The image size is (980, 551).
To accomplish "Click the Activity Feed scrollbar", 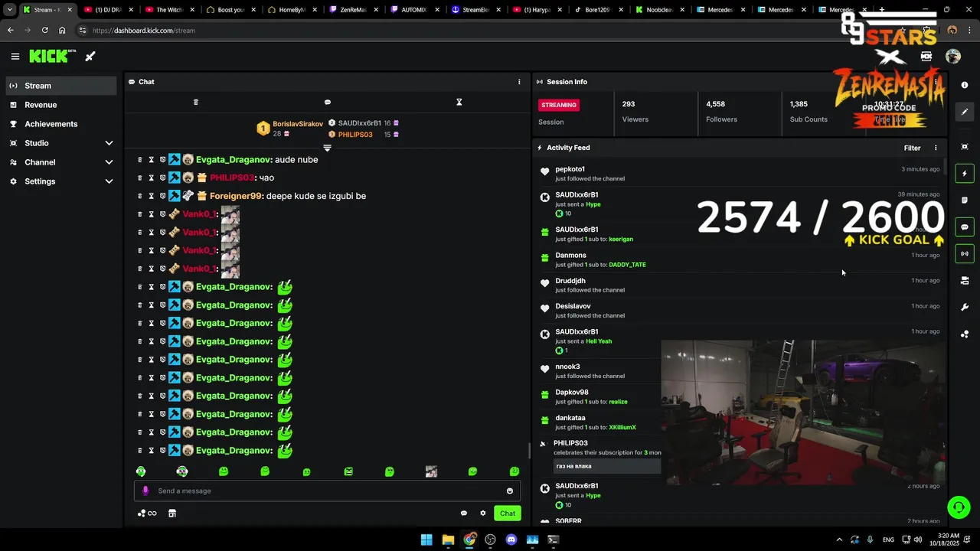I will [x=945, y=167].
